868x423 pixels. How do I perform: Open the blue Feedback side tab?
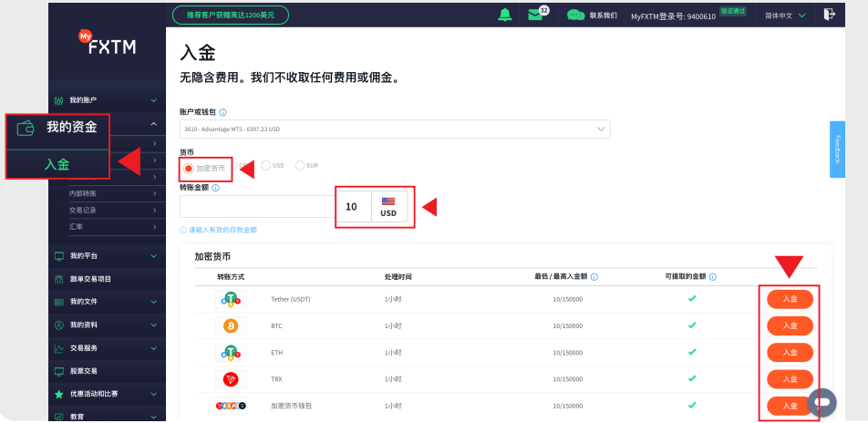[837, 149]
